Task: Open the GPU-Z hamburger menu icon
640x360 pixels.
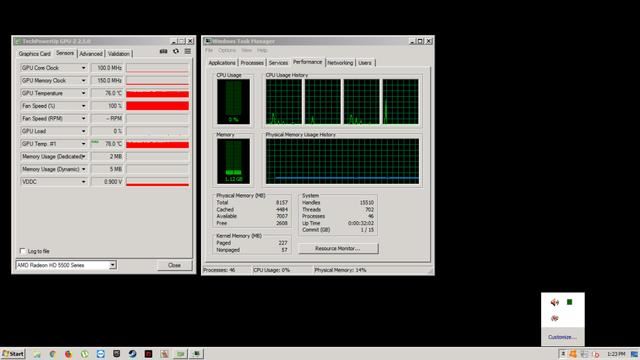Action: pos(188,51)
